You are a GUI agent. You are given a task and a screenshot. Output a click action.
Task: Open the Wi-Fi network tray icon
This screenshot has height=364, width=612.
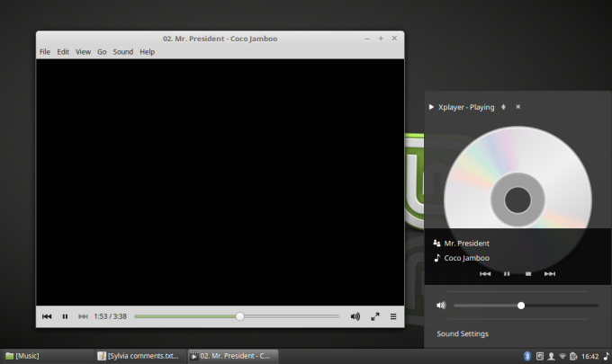pos(562,356)
